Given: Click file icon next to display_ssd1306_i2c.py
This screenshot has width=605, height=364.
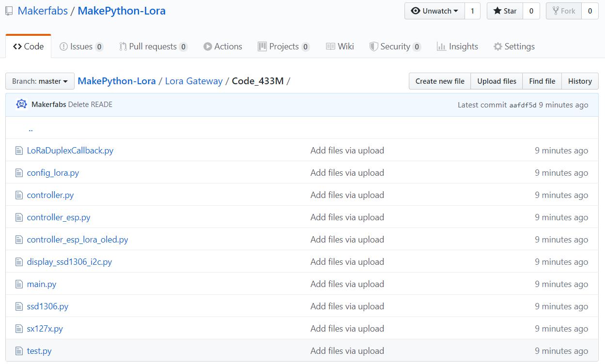Looking at the screenshot, I should (x=19, y=262).
